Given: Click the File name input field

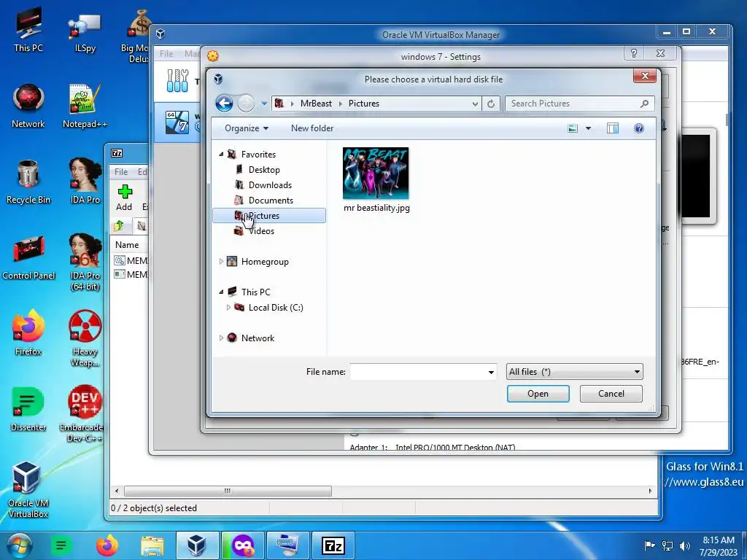Looking at the screenshot, I should 418,371.
